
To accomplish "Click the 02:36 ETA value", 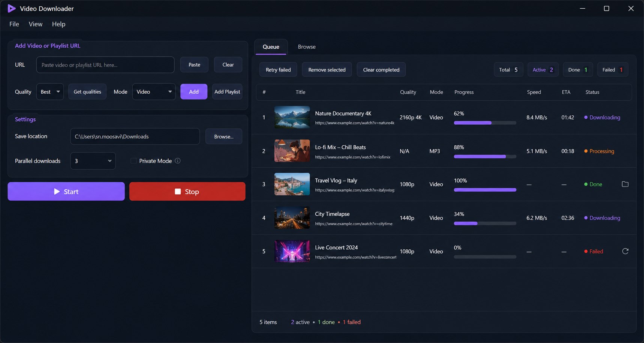I will 568,218.
